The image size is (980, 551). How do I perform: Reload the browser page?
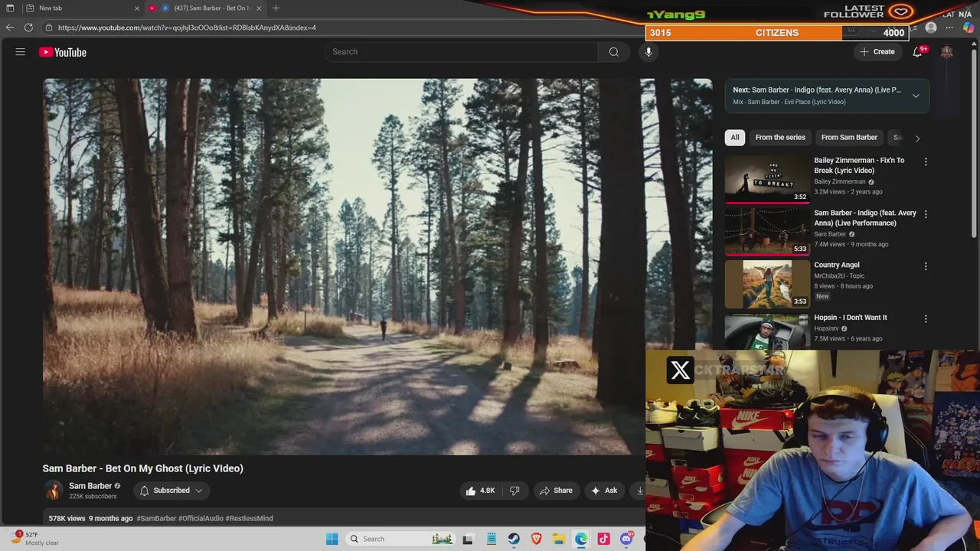pyautogui.click(x=28, y=28)
